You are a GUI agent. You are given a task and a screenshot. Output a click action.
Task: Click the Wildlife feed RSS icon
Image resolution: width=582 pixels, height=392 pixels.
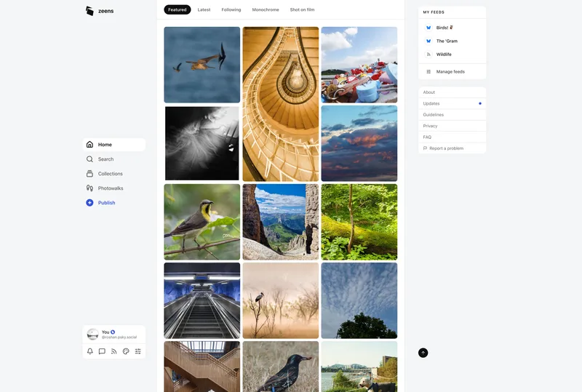coord(428,55)
